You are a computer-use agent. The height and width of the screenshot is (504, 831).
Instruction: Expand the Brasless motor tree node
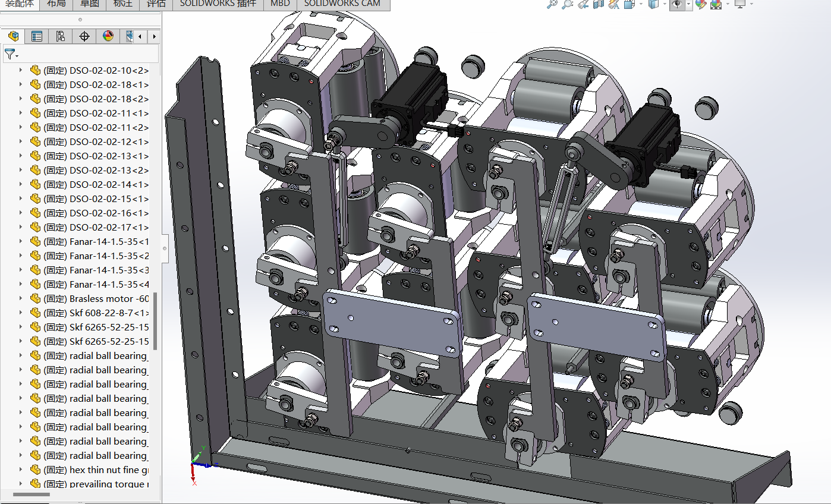[21, 298]
